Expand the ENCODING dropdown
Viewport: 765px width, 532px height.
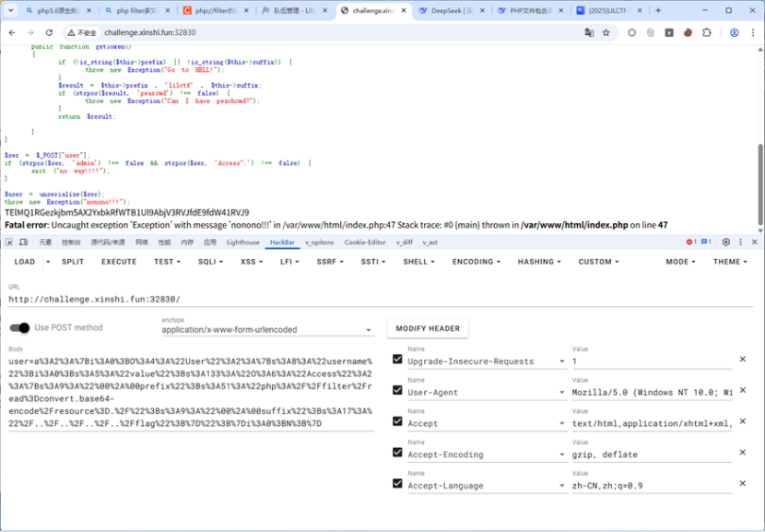[477, 262]
